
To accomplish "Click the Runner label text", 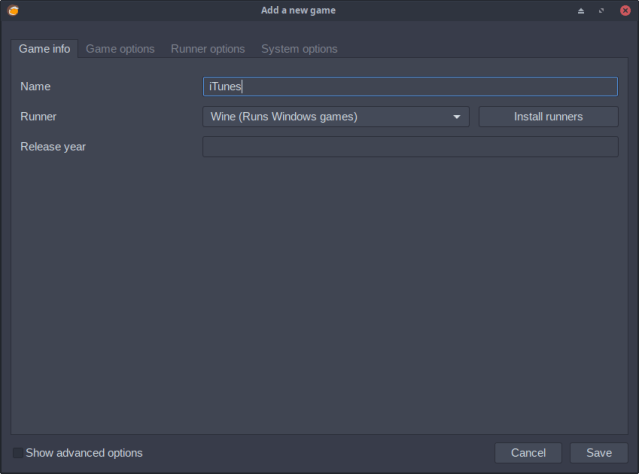I will [x=38, y=117].
